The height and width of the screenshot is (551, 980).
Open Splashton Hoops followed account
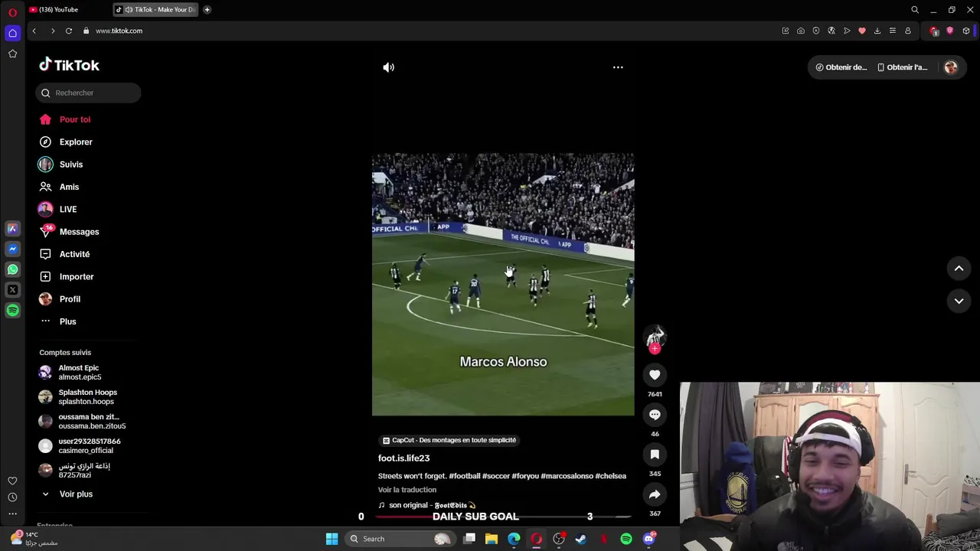[x=87, y=397]
